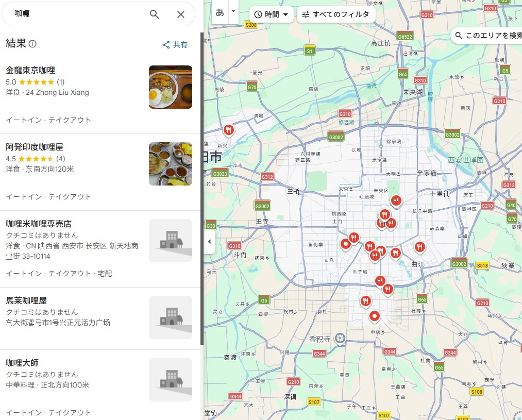Click the 咖喱 search input field
Image resolution: width=522 pixels, height=420 pixels.
tap(77, 14)
